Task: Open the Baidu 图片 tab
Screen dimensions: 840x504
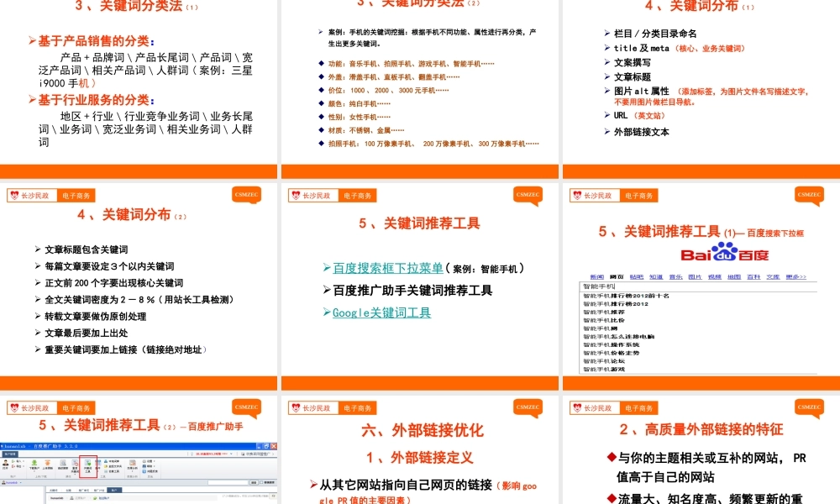Action: coord(695,276)
